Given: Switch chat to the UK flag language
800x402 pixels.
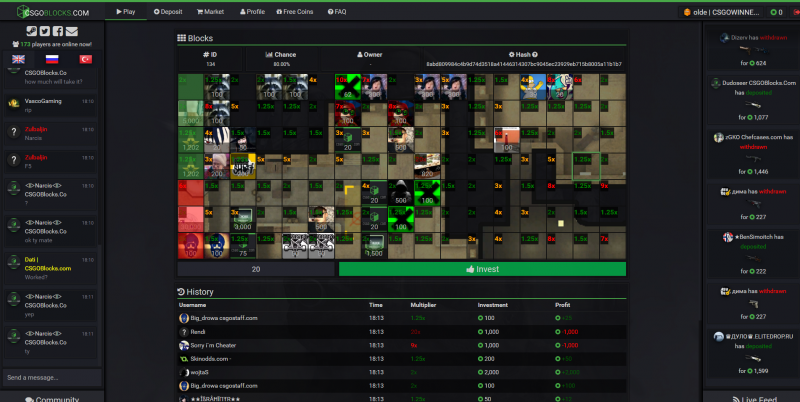Looking at the screenshot, I should point(18,59).
